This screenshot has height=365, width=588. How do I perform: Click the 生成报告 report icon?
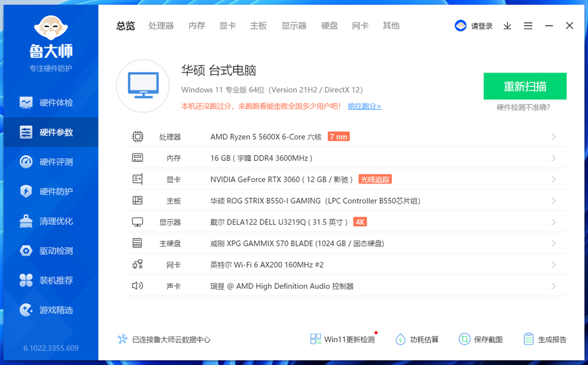coord(529,339)
